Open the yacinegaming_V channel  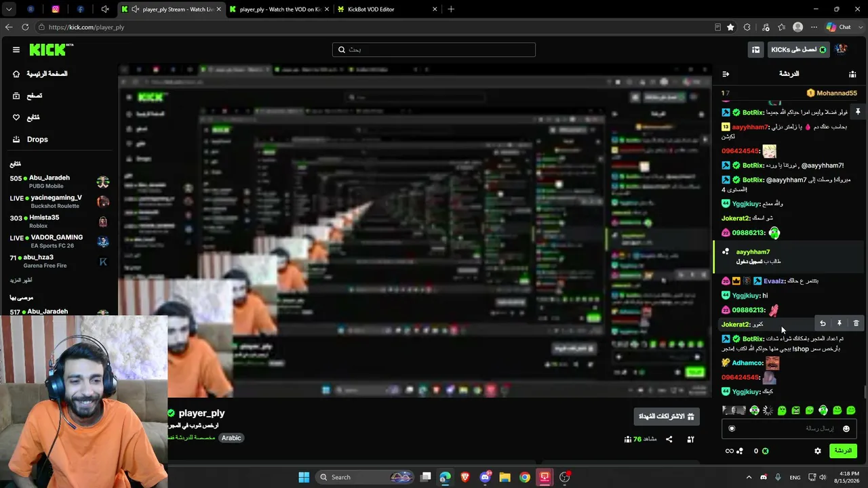[x=59, y=201]
